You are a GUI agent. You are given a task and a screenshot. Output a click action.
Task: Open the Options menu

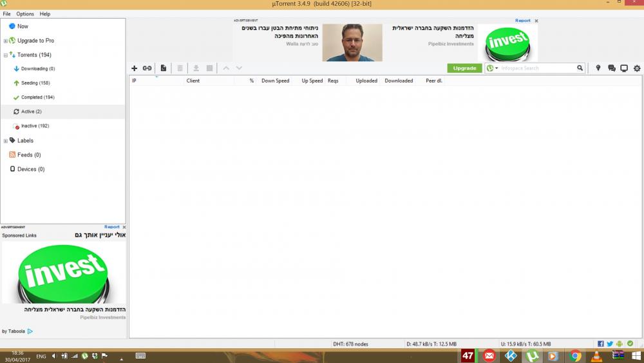click(x=25, y=14)
